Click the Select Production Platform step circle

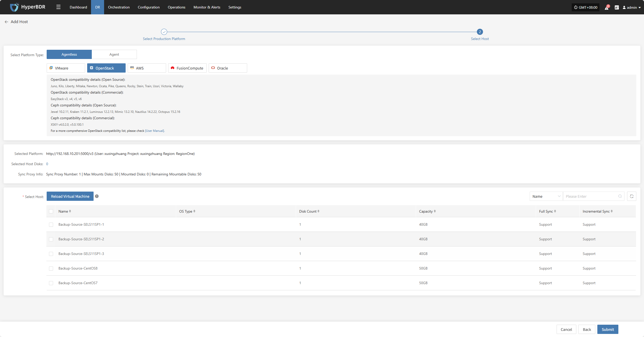coord(164,32)
